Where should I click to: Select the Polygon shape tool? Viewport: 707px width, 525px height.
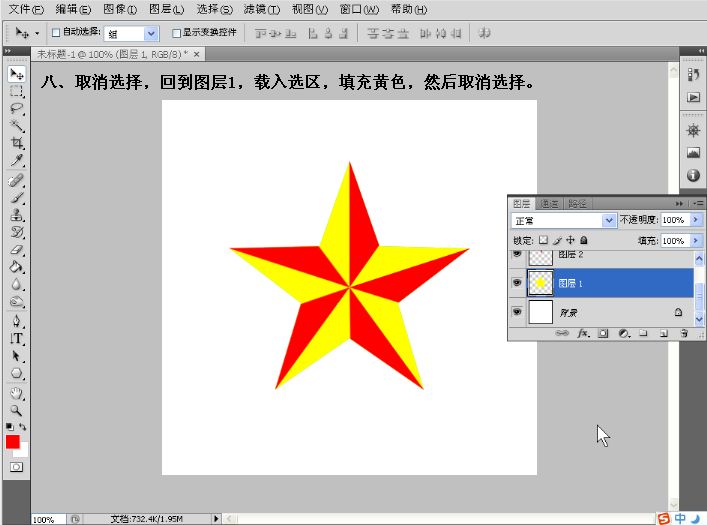[17, 373]
